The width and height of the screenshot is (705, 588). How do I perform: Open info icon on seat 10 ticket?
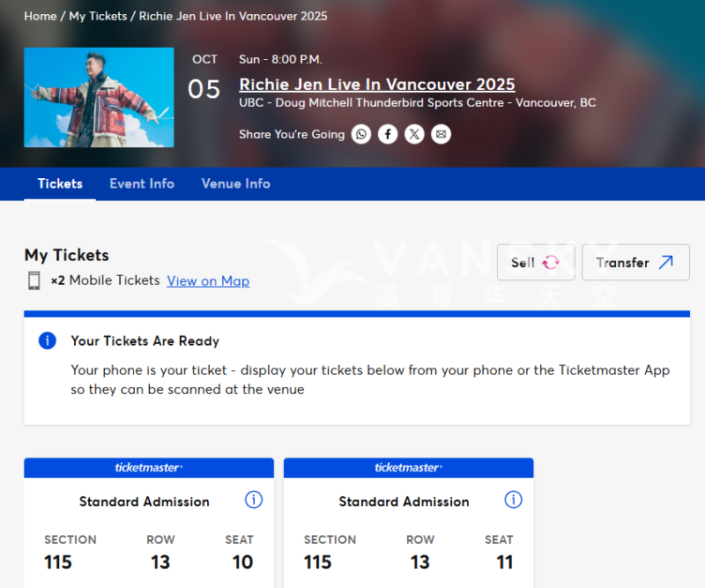254,500
